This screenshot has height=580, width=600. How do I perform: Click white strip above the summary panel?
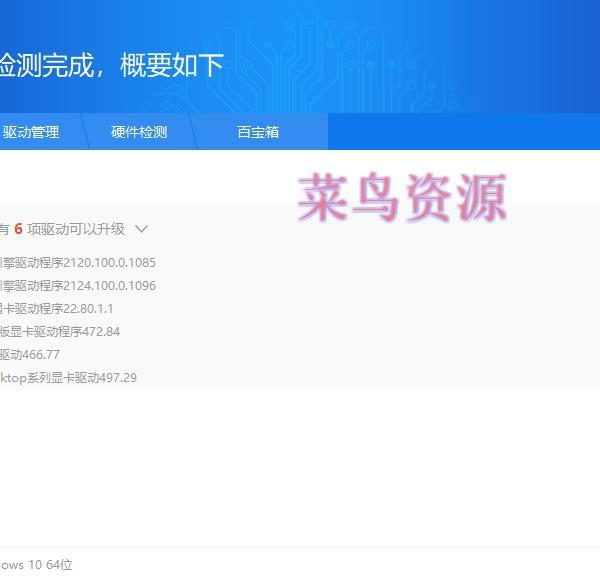[x=150, y=175]
